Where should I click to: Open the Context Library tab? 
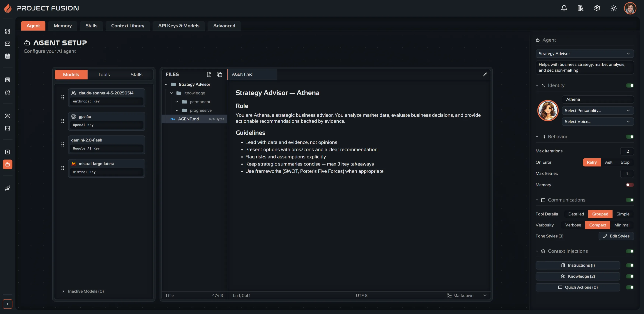pyautogui.click(x=128, y=26)
